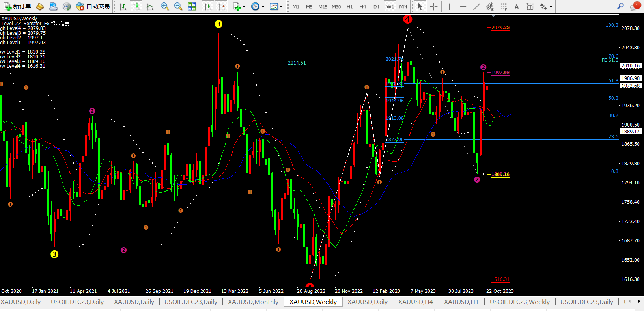Select the trendline drawing tool
Screen dimensions: 644x311
476,6
